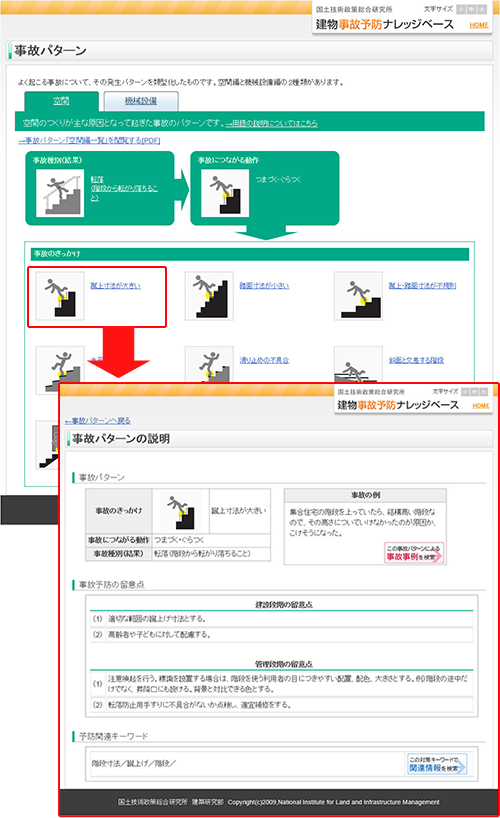The height and width of the screenshot is (818, 500).
Task: Click the 集合住宅の階段を上っていたら example text
Action: (x=363, y=522)
